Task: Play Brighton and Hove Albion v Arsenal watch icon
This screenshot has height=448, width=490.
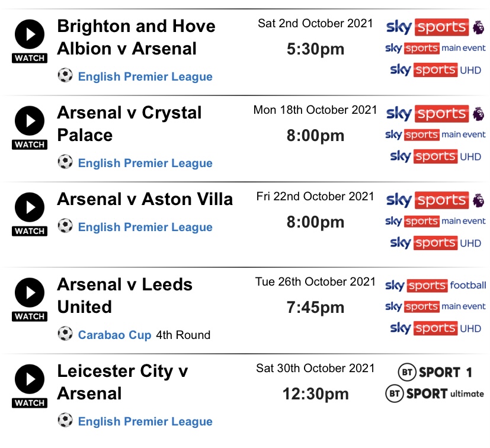Action: click(30, 41)
